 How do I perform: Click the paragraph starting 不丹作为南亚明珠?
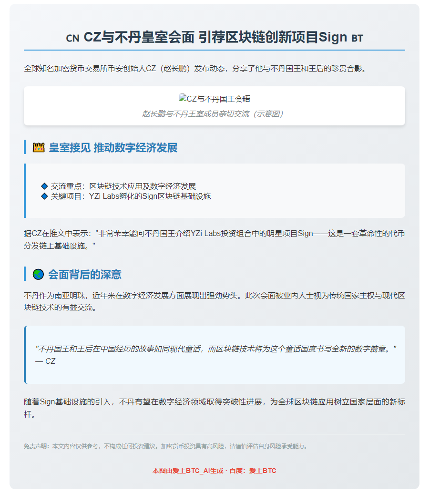(214, 301)
